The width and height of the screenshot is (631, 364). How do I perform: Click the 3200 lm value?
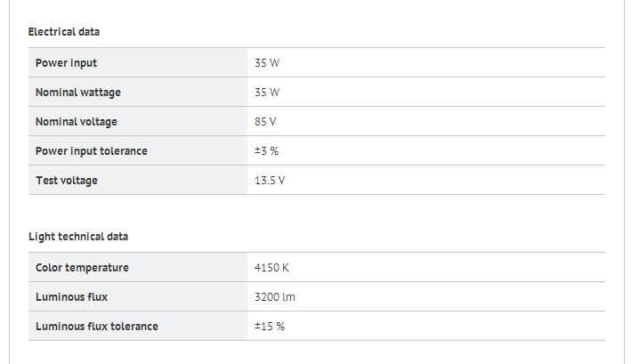(x=275, y=297)
